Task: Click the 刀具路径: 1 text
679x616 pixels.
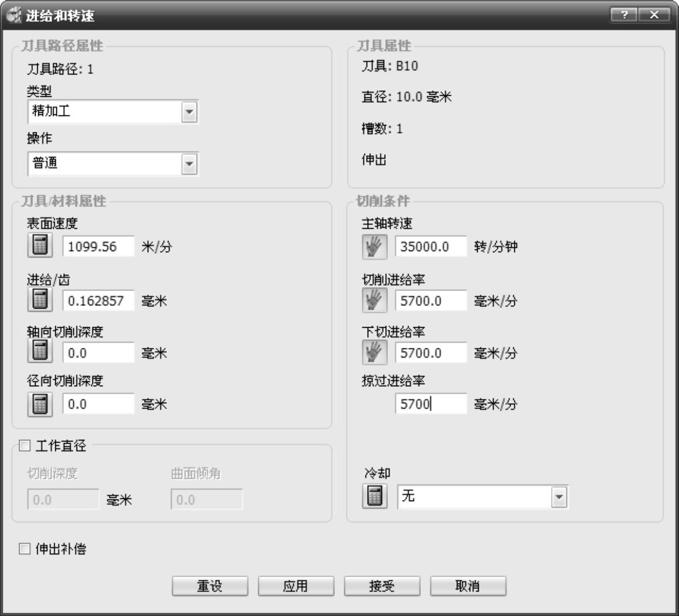Action: 60,69
